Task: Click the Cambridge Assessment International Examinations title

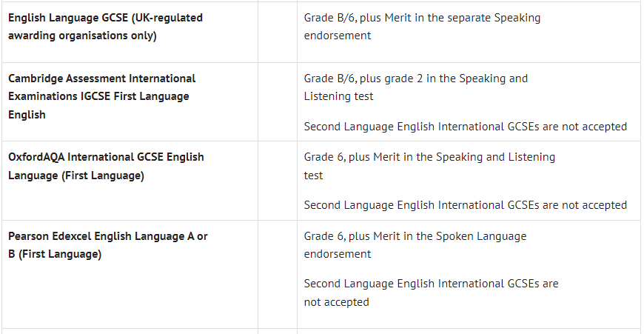Action: [102, 78]
